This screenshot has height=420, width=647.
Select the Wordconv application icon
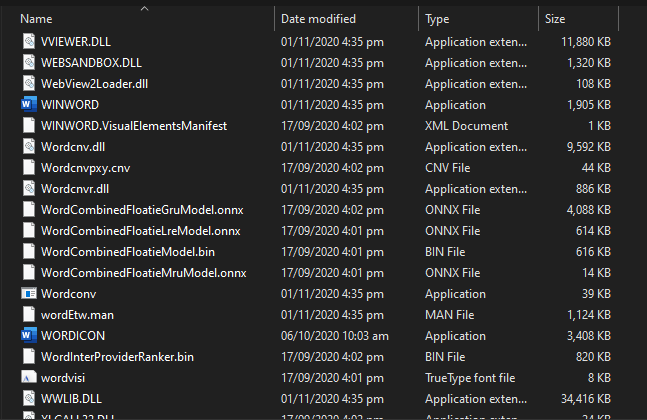coord(29,293)
